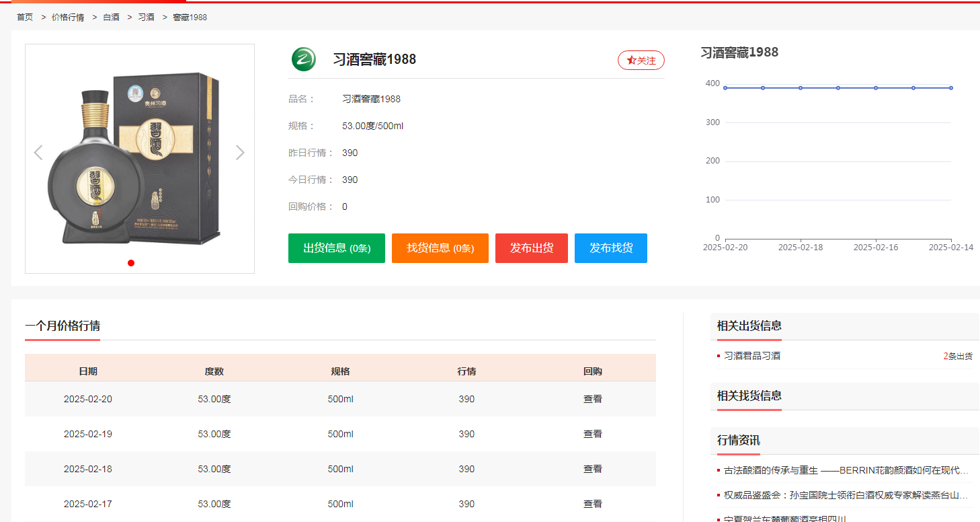Click the 发布出货 red button
980x522 pixels.
(x=532, y=248)
